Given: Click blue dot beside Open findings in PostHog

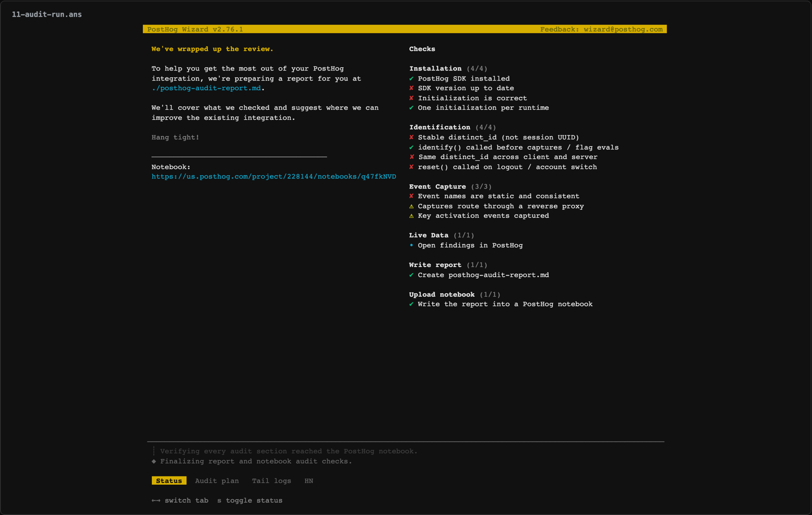Looking at the screenshot, I should 412,246.
